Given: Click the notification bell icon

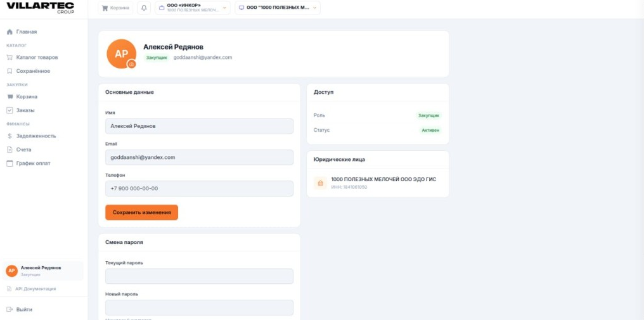Looking at the screenshot, I should 144,8.
